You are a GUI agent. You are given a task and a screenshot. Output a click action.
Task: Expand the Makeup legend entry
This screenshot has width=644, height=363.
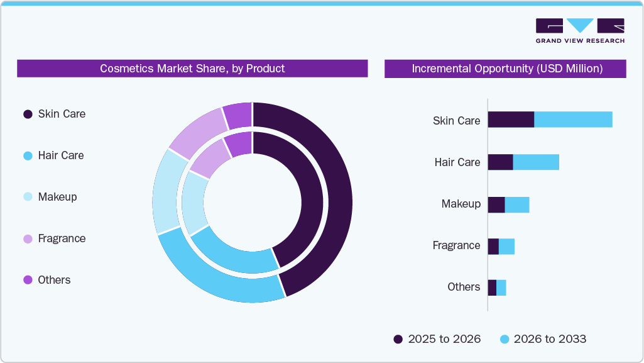(58, 197)
